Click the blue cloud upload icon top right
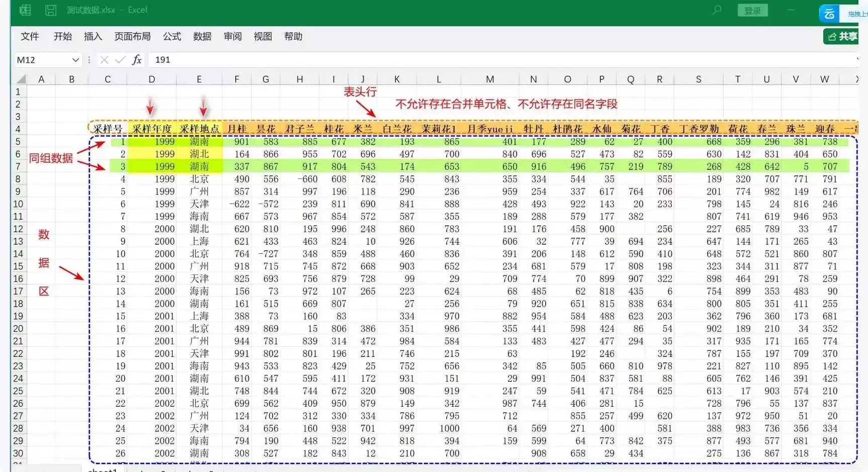This screenshot has width=868, height=472. click(x=830, y=13)
